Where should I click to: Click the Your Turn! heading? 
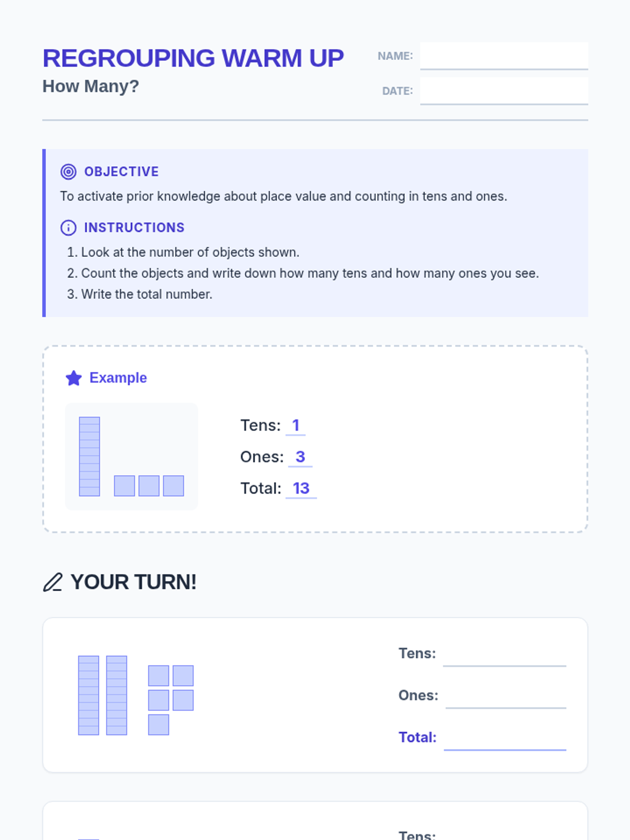[133, 582]
